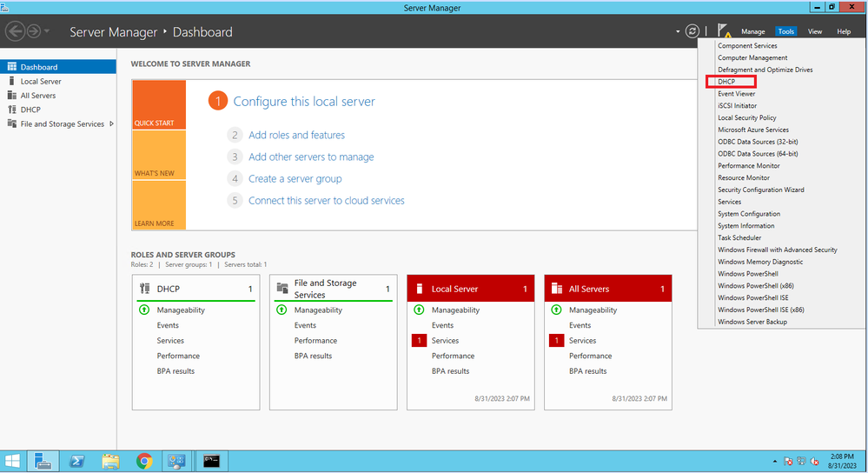Open the breadcrumb dropdown arrow in header
This screenshot has height=473, width=868.
point(677,31)
